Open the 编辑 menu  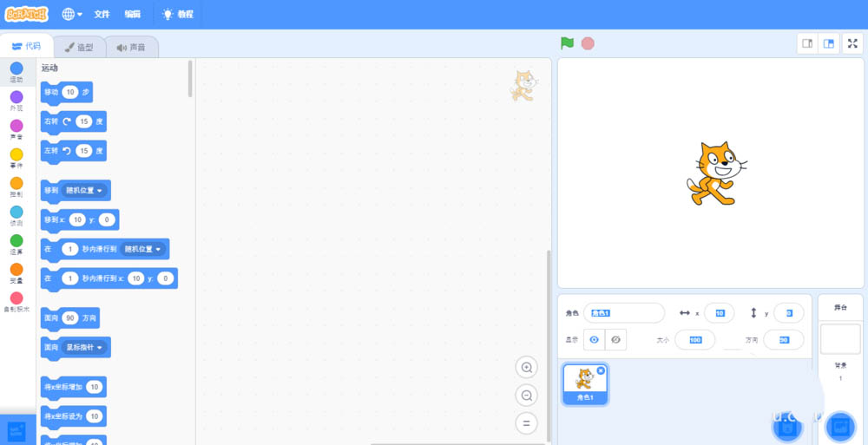pos(132,15)
